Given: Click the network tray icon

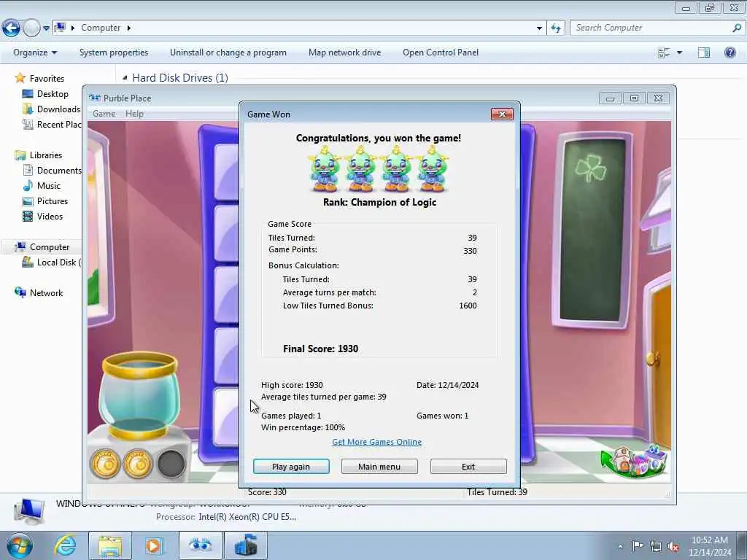Looking at the screenshot, I should point(656,546).
